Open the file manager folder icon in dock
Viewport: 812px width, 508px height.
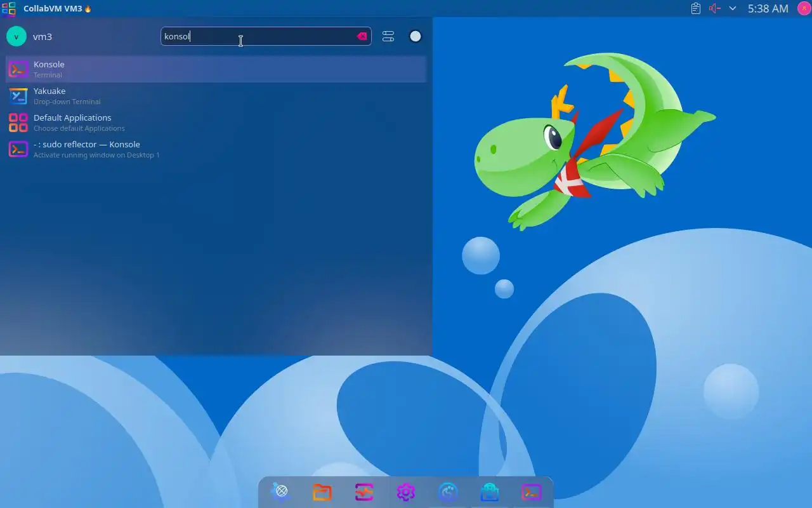(x=322, y=491)
